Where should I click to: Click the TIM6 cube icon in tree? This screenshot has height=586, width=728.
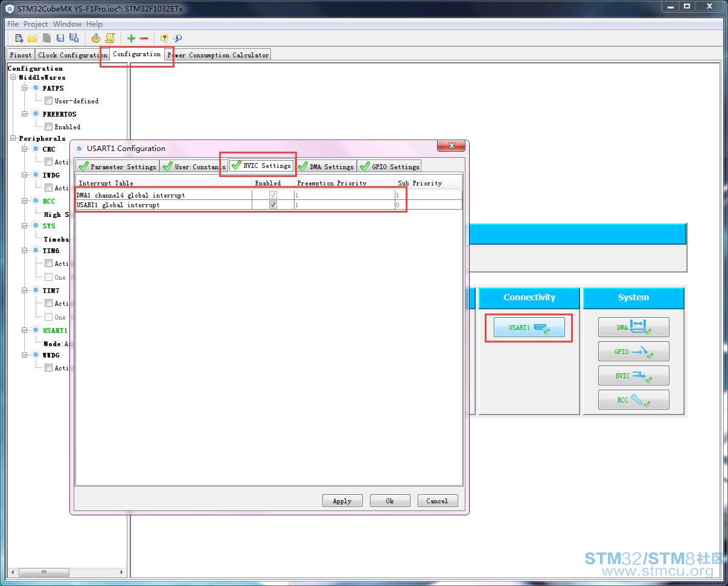pyautogui.click(x=36, y=251)
